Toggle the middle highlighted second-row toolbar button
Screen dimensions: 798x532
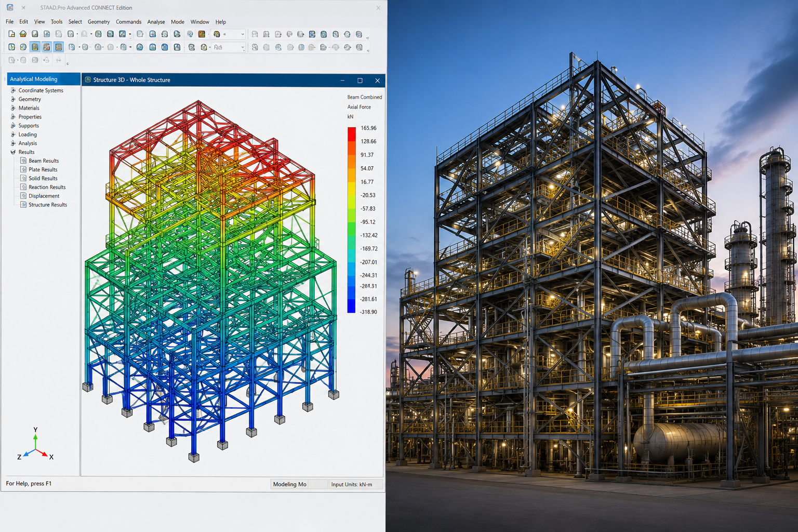(47, 47)
